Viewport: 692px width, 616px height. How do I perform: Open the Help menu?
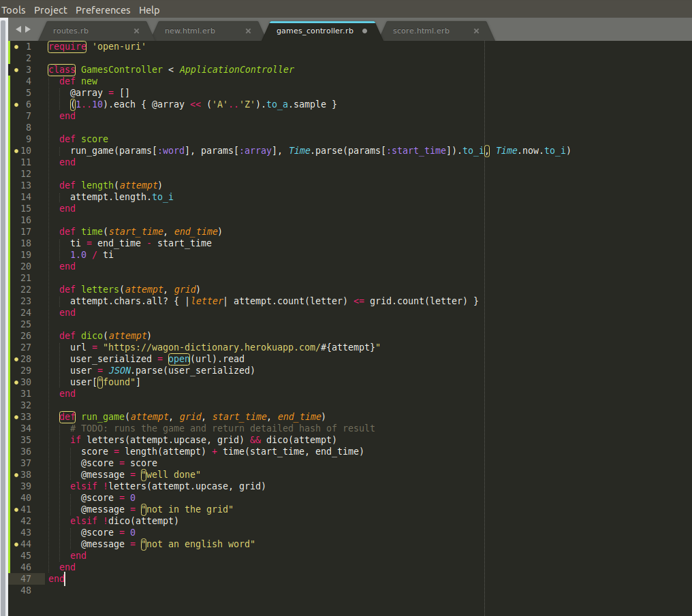149,10
